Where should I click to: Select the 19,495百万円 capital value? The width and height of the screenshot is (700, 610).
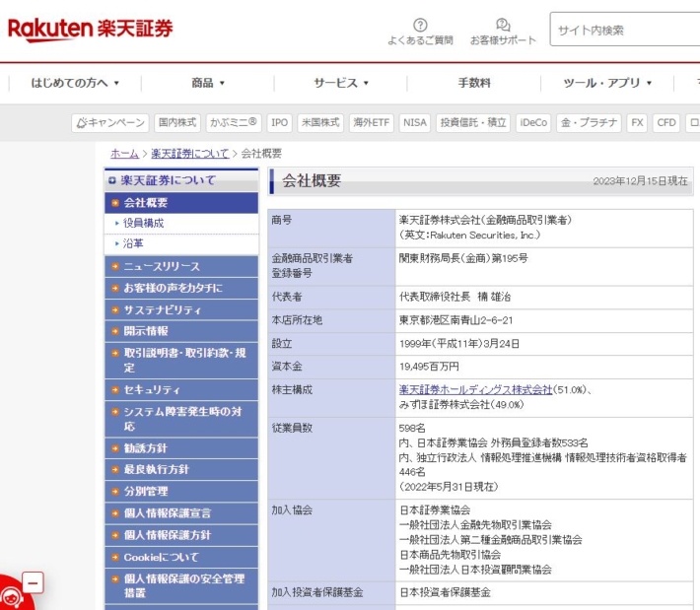429,367
